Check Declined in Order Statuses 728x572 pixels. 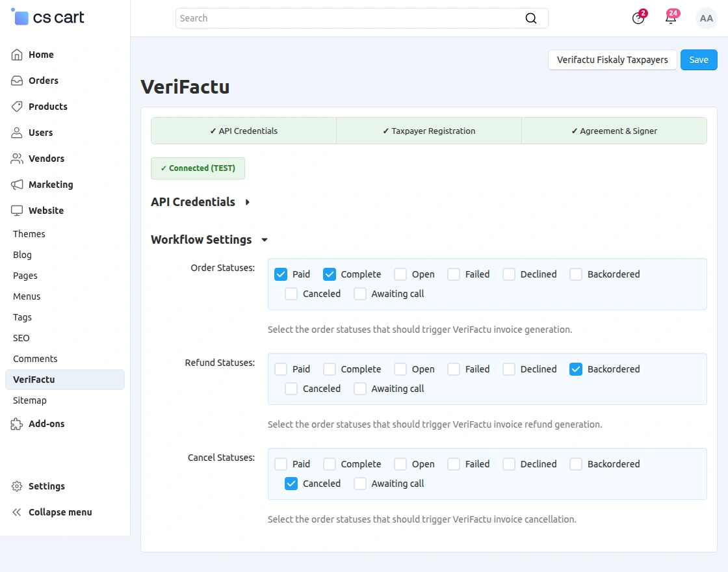pyautogui.click(x=509, y=274)
